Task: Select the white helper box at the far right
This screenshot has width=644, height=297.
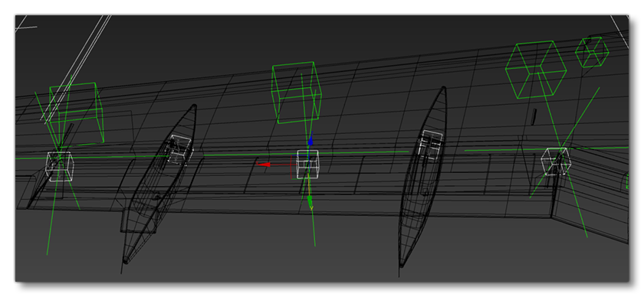Action: coord(555,162)
